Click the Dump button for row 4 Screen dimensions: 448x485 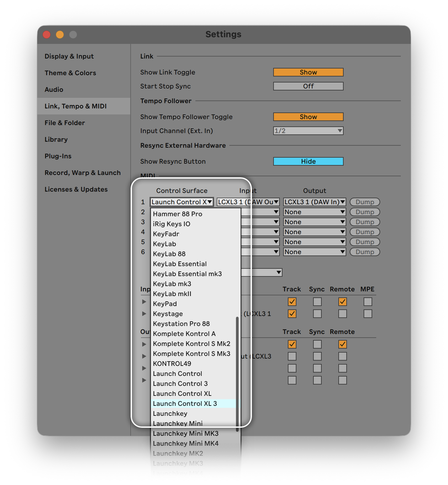(x=365, y=232)
